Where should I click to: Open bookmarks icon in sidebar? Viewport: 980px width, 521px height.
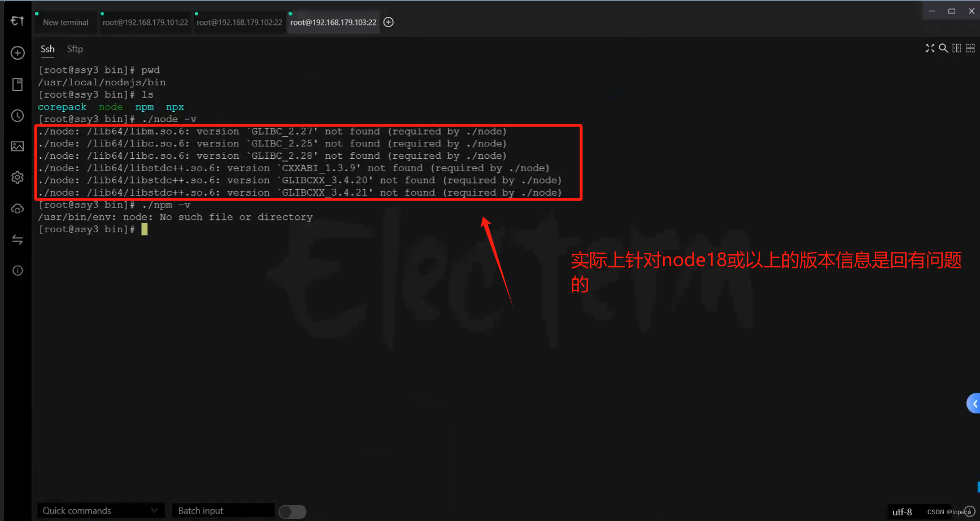click(x=18, y=84)
